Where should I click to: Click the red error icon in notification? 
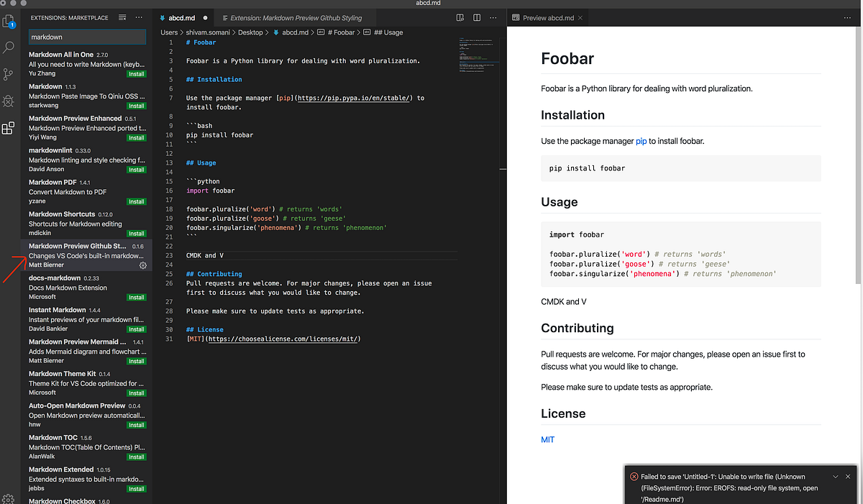634,477
